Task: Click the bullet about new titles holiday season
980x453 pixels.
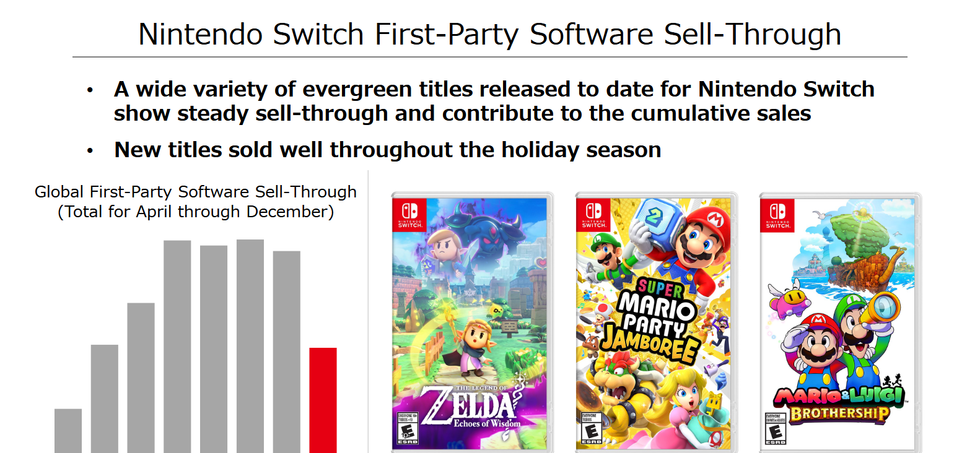Action: coord(388,150)
